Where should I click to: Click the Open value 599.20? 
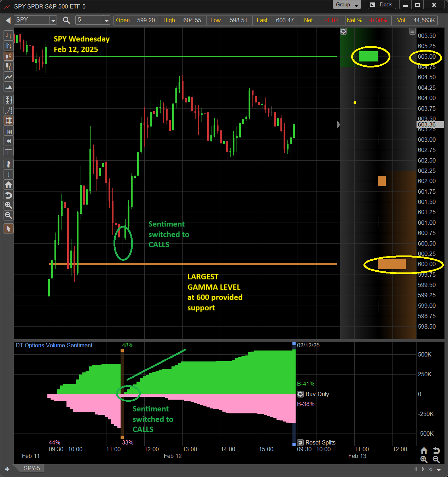point(146,20)
